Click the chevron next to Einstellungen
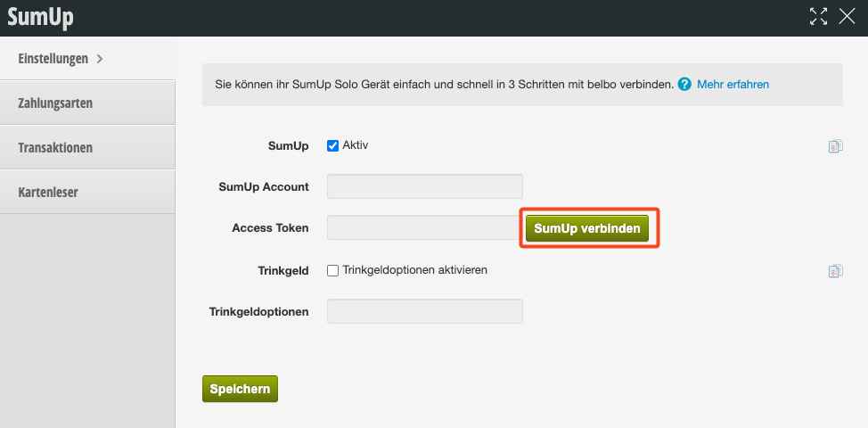868x428 pixels. (100, 59)
